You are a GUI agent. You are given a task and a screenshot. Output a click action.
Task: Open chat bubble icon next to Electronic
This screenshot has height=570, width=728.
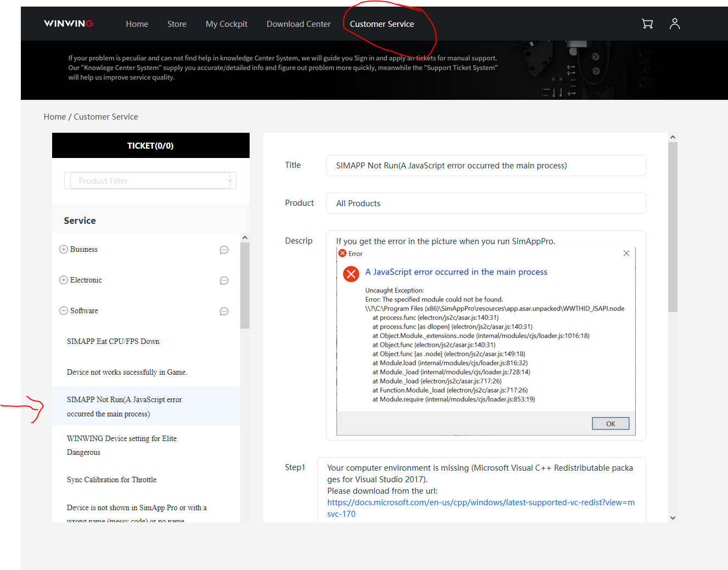tap(224, 280)
